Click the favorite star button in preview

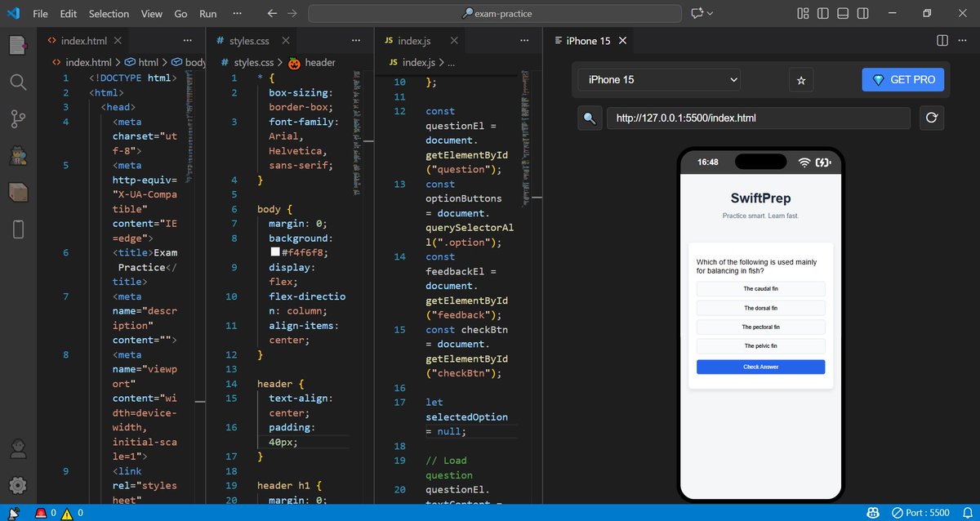801,80
